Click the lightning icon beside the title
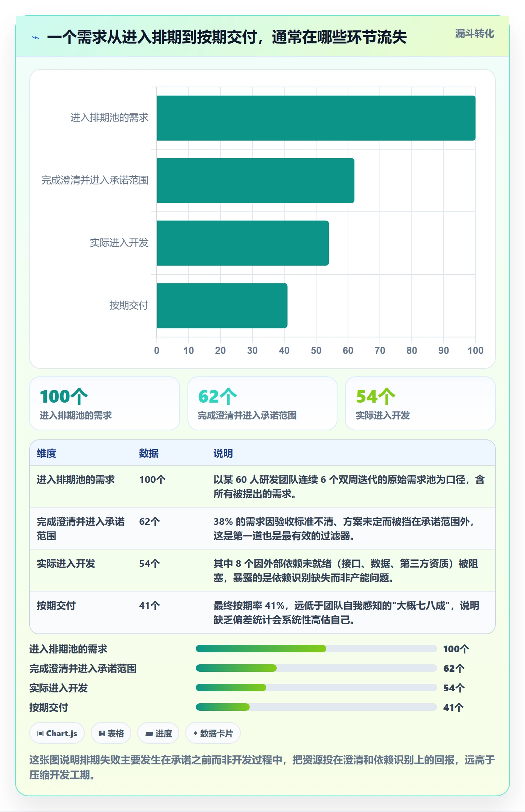This screenshot has width=525, height=812. coord(36,37)
